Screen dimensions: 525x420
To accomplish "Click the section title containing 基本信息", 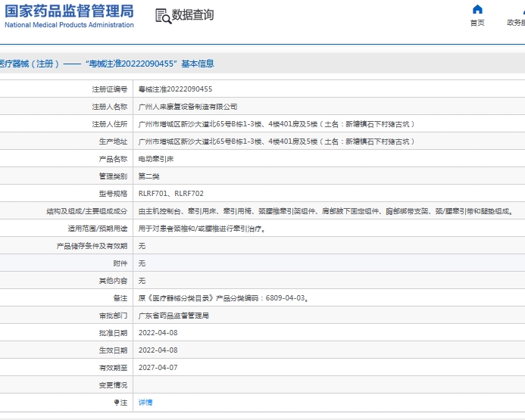I will [x=107, y=64].
